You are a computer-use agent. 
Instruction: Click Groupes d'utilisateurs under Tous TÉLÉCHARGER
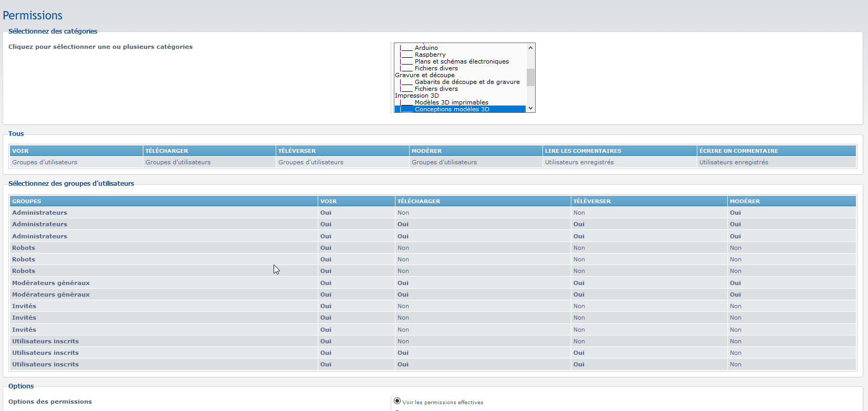[178, 162]
